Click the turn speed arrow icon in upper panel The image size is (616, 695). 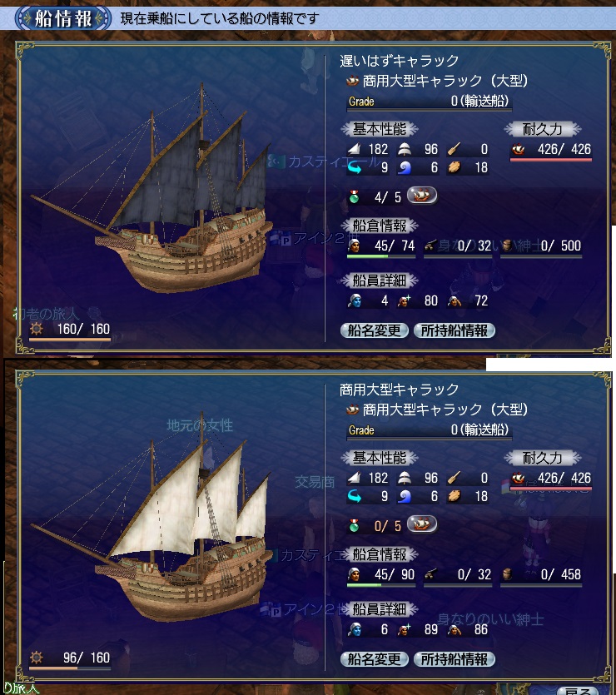tap(354, 168)
